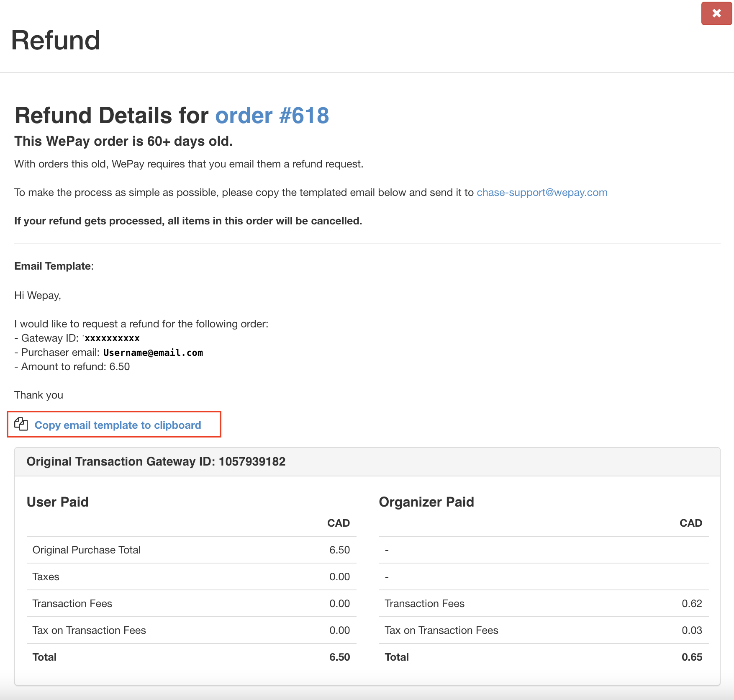This screenshot has width=734, height=700.
Task: Select the Organizer Paid Total amount 0.65
Action: coord(691,657)
